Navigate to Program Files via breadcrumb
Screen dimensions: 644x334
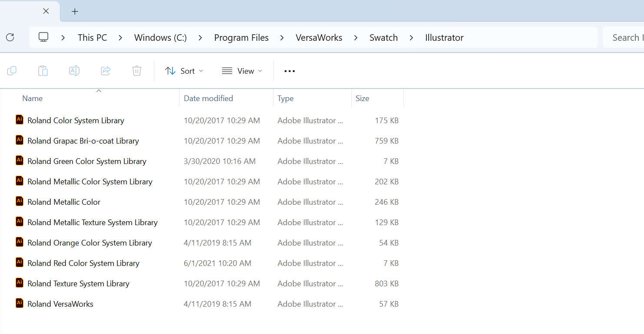[241, 37]
